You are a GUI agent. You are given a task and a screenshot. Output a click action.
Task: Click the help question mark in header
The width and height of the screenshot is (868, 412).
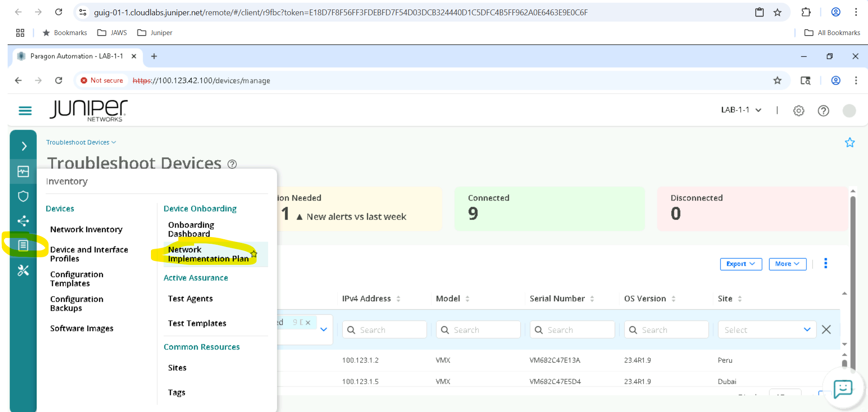tap(823, 111)
